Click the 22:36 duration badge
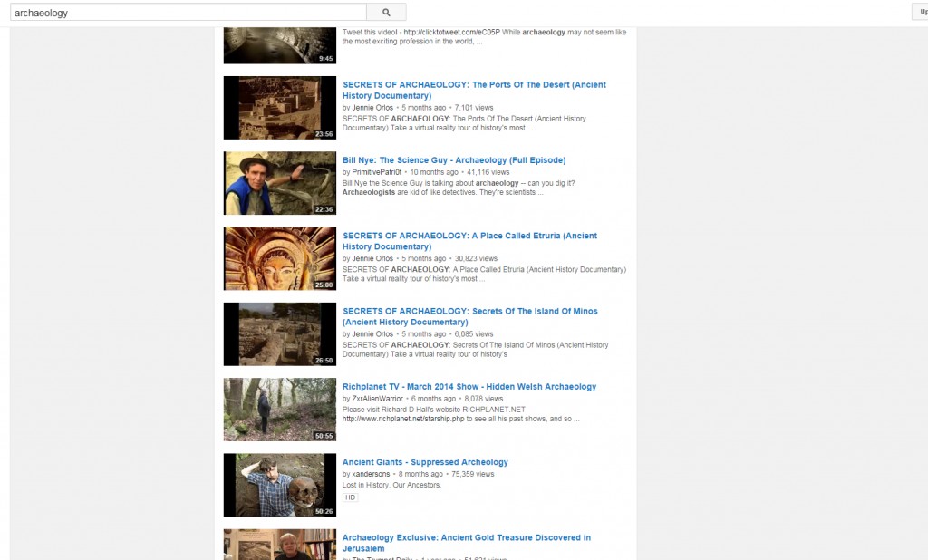The height and width of the screenshot is (560, 928). (324, 209)
